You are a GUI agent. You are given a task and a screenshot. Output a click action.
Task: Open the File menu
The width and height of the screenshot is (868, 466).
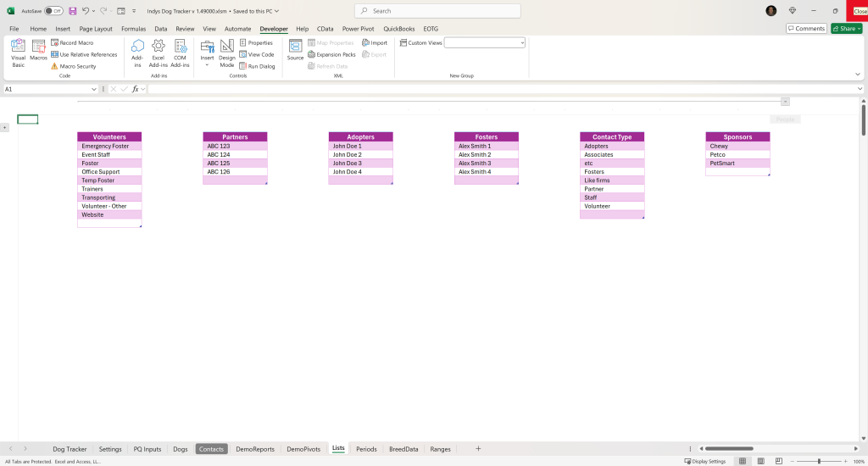[14, 29]
